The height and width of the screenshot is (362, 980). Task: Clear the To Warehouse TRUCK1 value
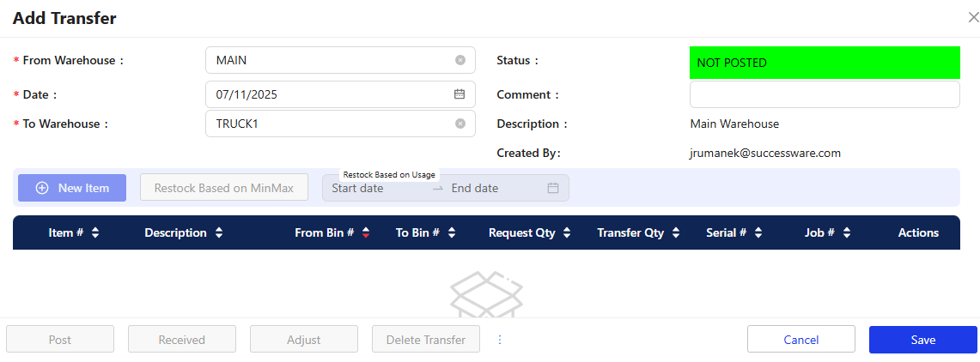(x=460, y=124)
